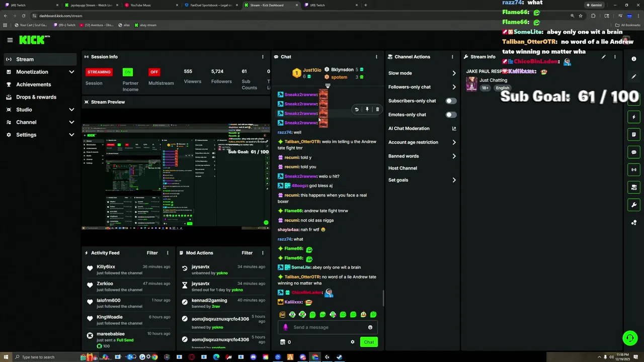This screenshot has height=362, width=644.
Task: Click the 18+ tag under Just Chatting
Action: (x=485, y=88)
